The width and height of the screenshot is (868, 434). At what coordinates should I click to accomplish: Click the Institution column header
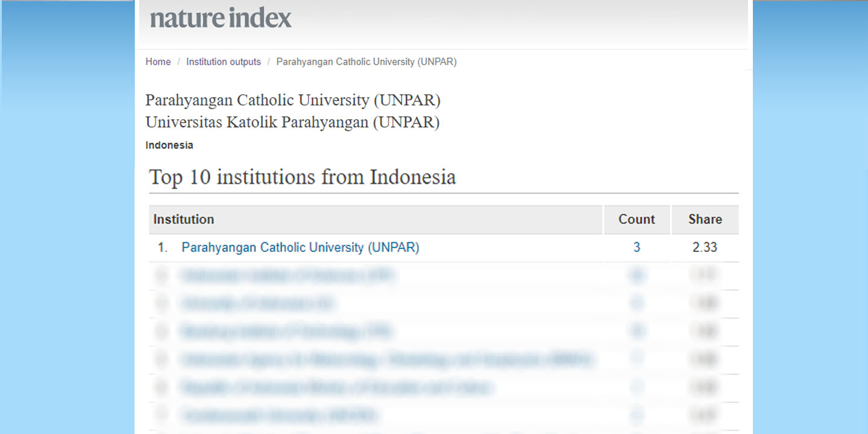pyautogui.click(x=184, y=219)
